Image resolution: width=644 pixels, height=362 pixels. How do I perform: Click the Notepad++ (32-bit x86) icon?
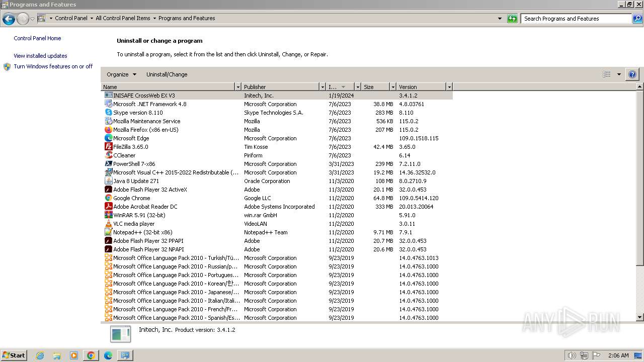[x=108, y=232]
